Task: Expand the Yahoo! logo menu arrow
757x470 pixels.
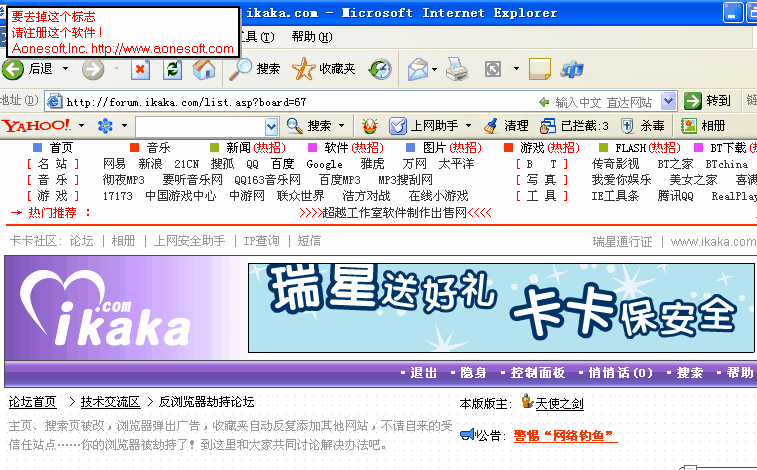Action: tap(81, 125)
